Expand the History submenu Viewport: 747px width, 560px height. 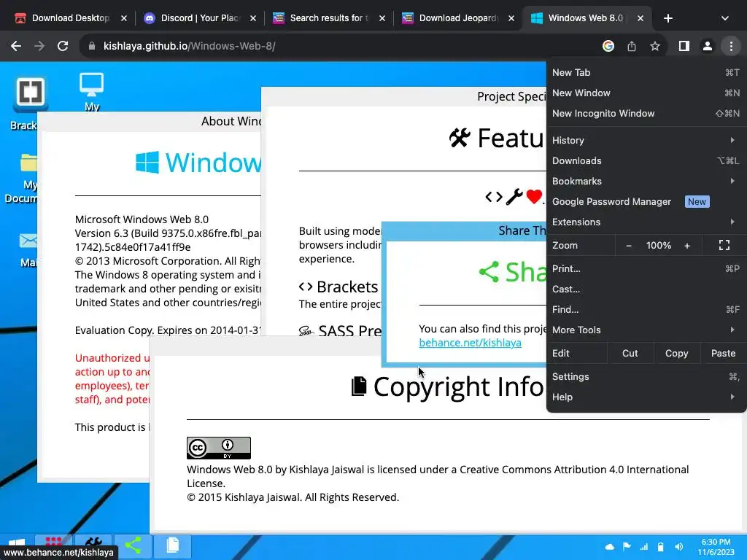(x=646, y=141)
